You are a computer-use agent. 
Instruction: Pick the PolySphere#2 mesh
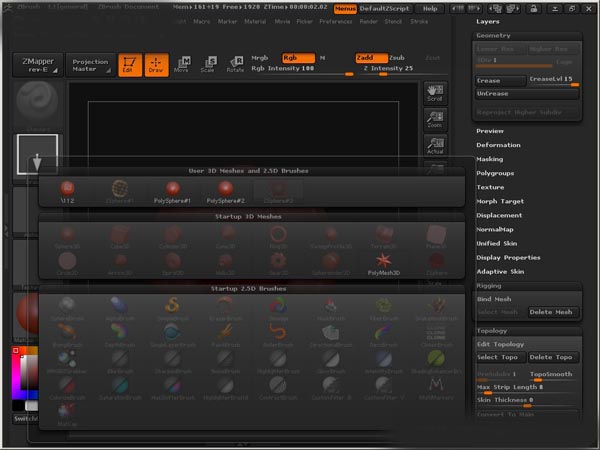(x=226, y=192)
